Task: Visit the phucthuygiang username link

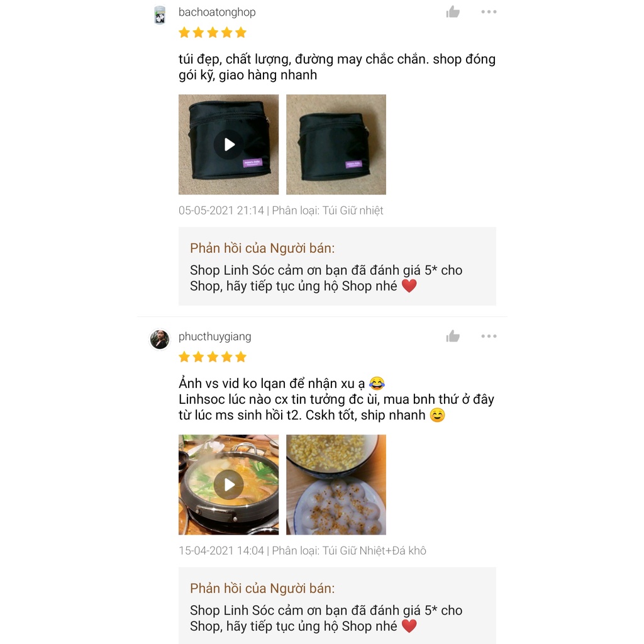Action: coord(214,336)
